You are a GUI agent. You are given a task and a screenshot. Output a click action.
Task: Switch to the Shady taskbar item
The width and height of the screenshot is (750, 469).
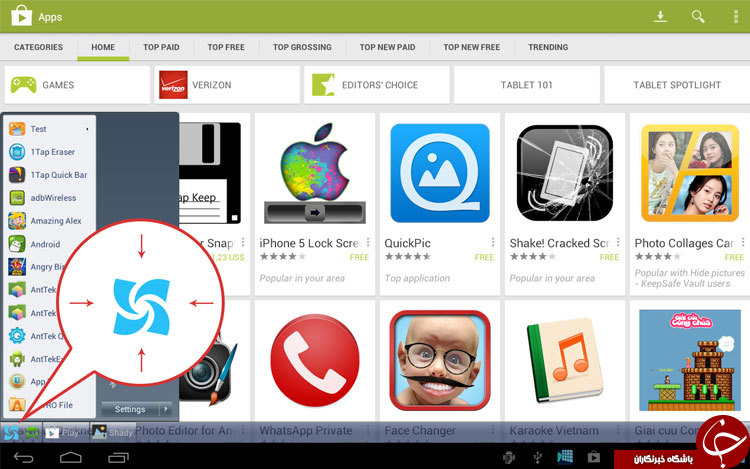tap(113, 433)
